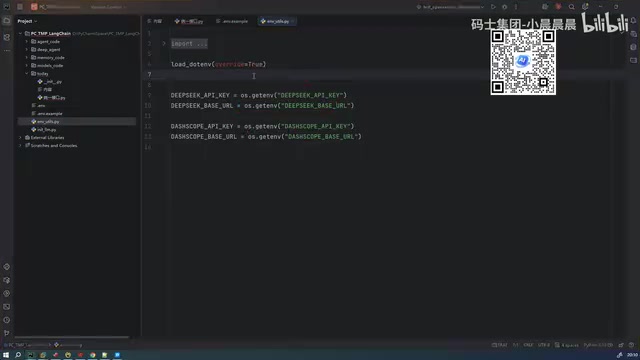Expand External Libraries node
The image size is (640, 360).
[x=20, y=138]
